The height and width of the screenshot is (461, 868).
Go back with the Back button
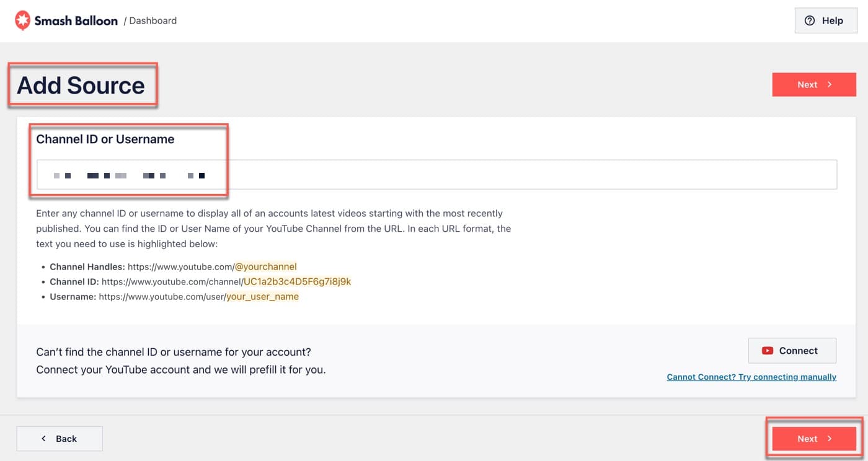point(60,439)
